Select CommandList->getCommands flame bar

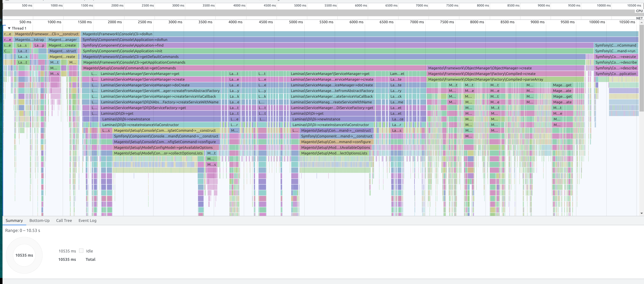(x=130, y=68)
